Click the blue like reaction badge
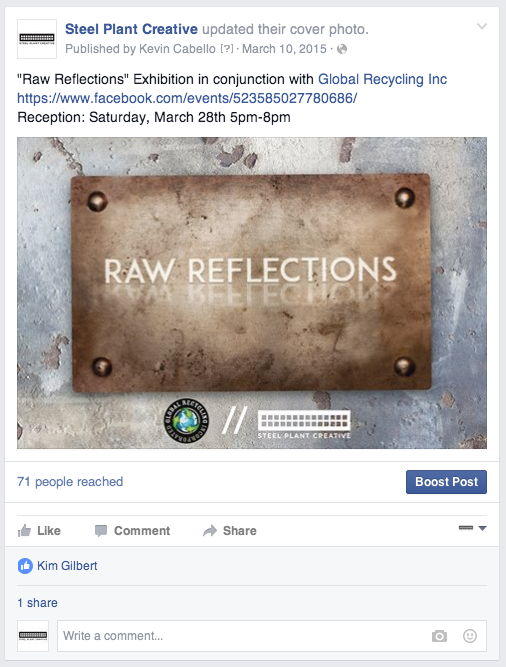Screen dimensions: 506x667 (x=25, y=566)
